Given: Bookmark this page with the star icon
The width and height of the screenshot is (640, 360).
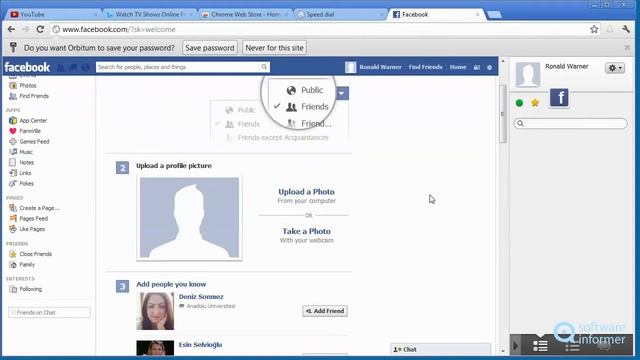Looking at the screenshot, I should 594,29.
